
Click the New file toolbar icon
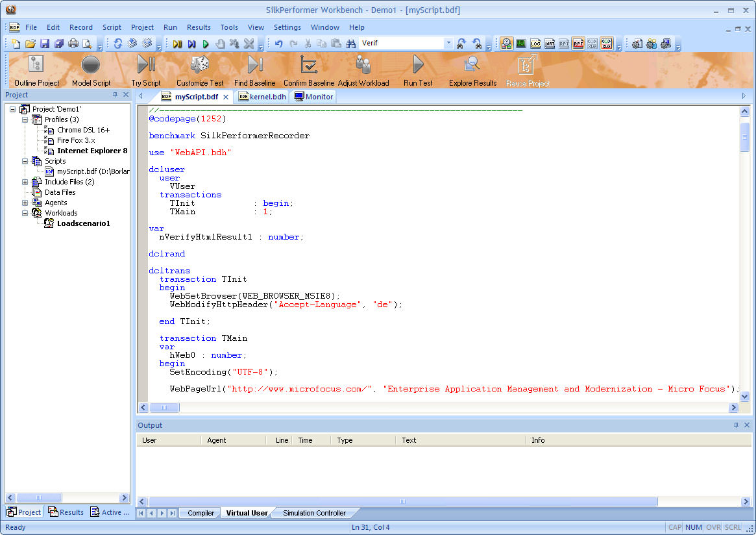pos(16,44)
